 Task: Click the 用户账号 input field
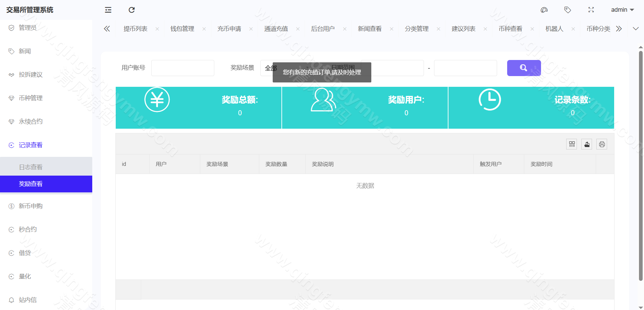coord(182,68)
